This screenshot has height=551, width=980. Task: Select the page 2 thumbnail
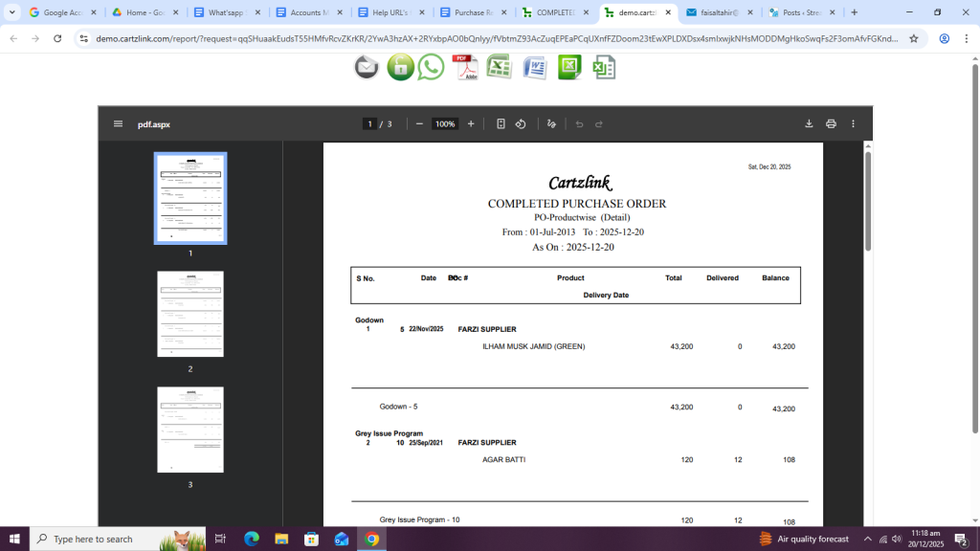pyautogui.click(x=190, y=314)
